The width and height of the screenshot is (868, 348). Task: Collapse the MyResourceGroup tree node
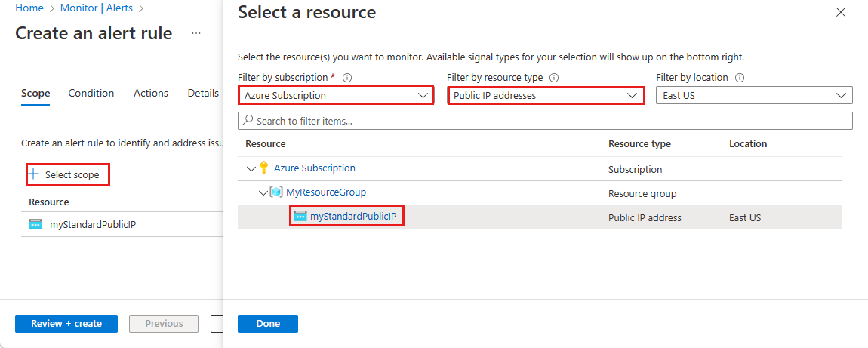tap(263, 193)
